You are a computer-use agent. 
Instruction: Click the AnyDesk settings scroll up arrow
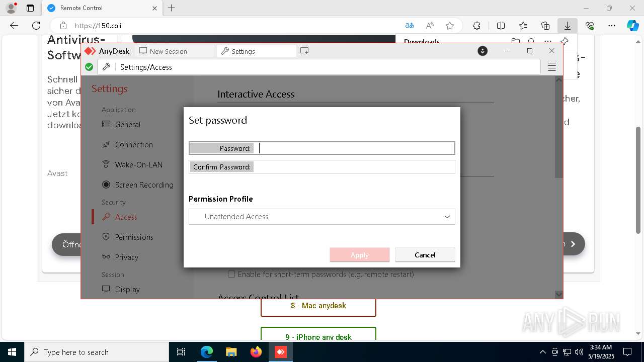[x=558, y=80]
